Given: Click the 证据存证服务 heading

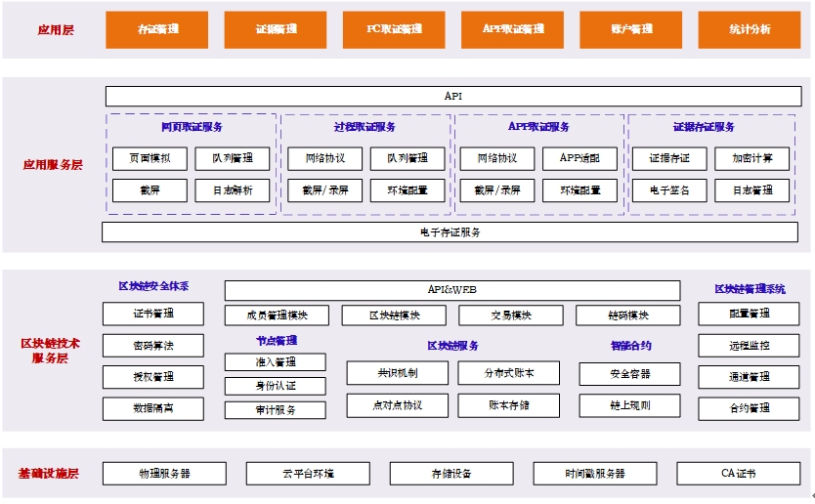Looking at the screenshot, I should [704, 127].
